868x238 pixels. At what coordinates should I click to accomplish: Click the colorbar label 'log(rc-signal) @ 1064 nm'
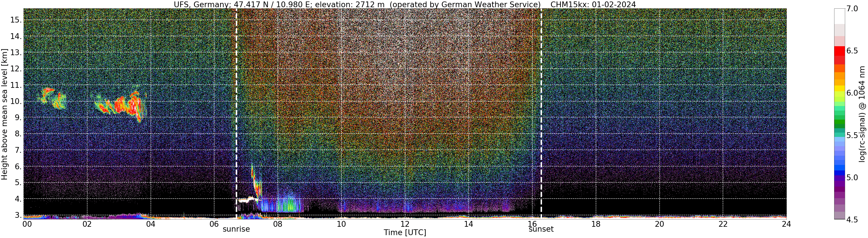[x=863, y=114]
